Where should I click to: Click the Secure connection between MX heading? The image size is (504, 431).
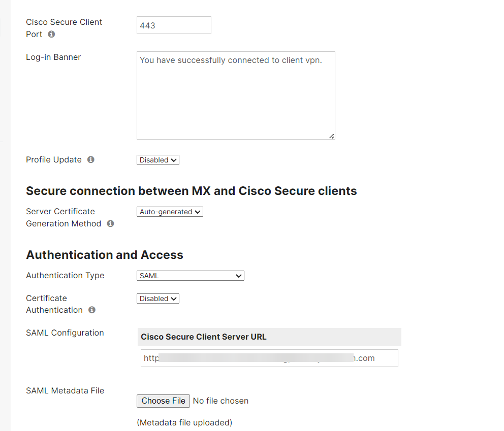[x=191, y=191]
